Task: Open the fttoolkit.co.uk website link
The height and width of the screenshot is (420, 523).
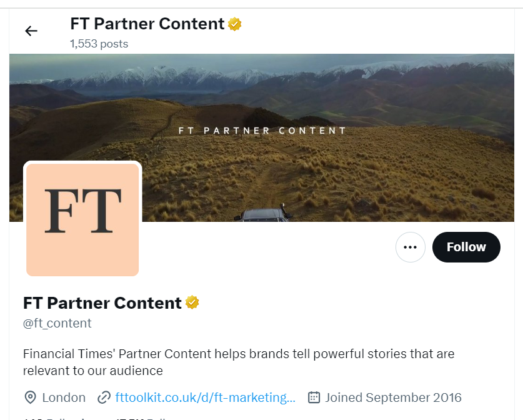Action: point(205,397)
